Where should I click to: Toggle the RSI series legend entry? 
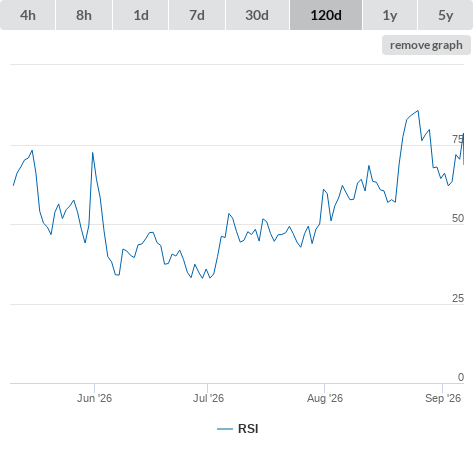point(238,429)
